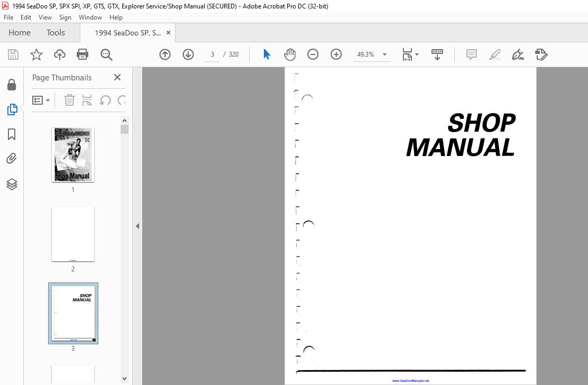This screenshot has width=588, height=385.
Task: Select the Highlight text tool
Action: tap(494, 54)
